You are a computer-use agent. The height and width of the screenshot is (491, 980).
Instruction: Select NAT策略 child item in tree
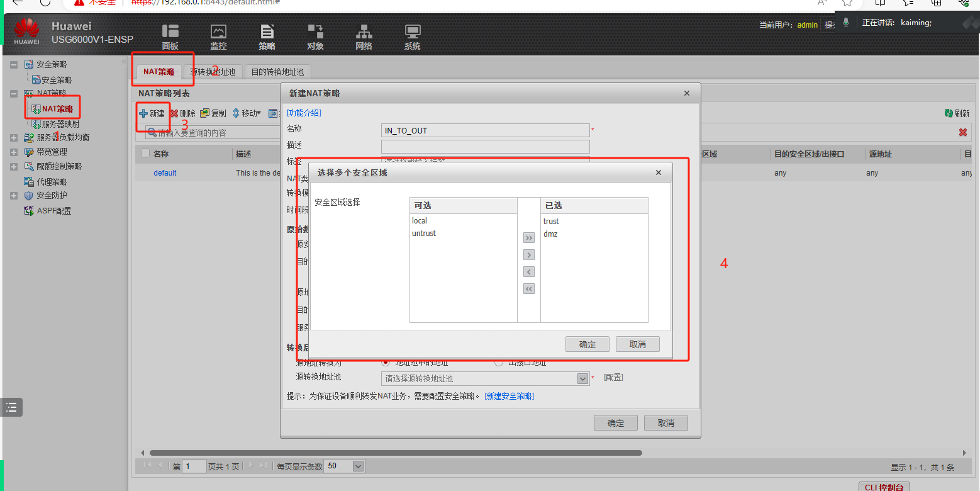click(x=57, y=109)
